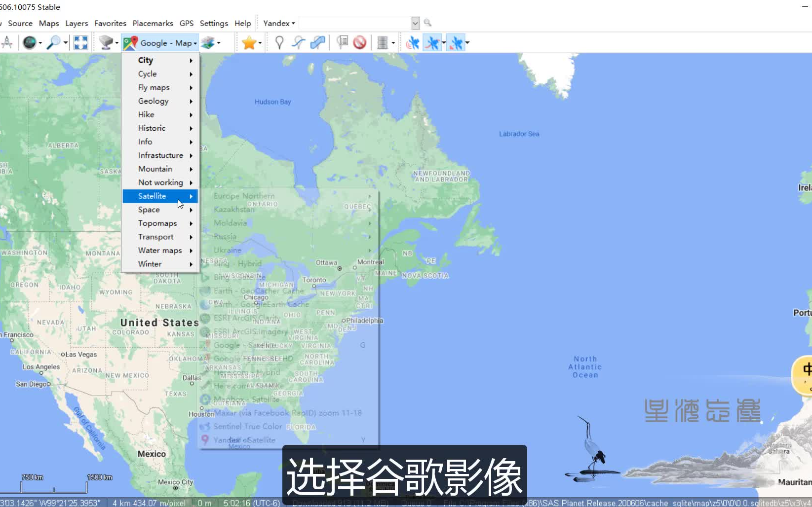The height and width of the screenshot is (507, 812).
Task: Open the Maps menu
Action: pyautogui.click(x=49, y=23)
